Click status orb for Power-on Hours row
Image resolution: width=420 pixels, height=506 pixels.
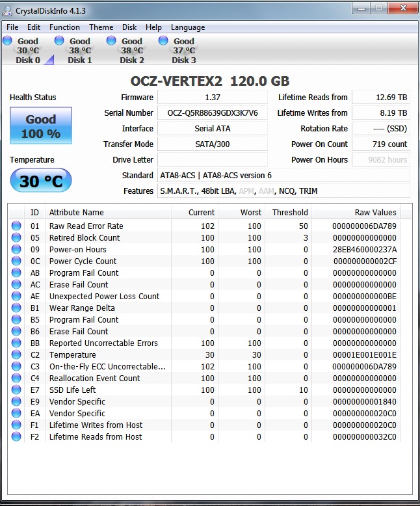point(16,250)
